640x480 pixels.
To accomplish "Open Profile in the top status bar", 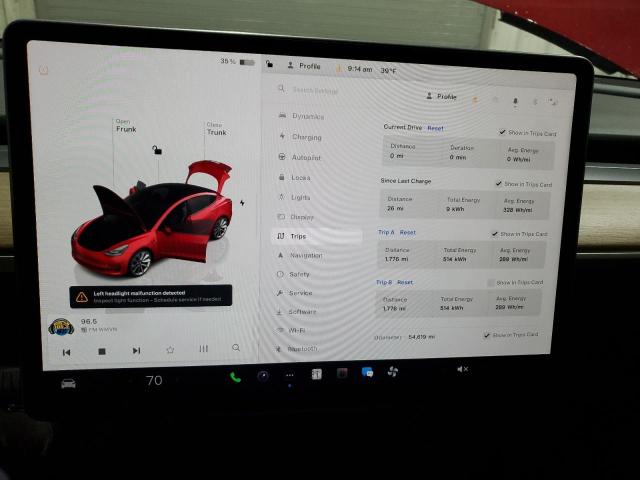I will [x=304, y=66].
